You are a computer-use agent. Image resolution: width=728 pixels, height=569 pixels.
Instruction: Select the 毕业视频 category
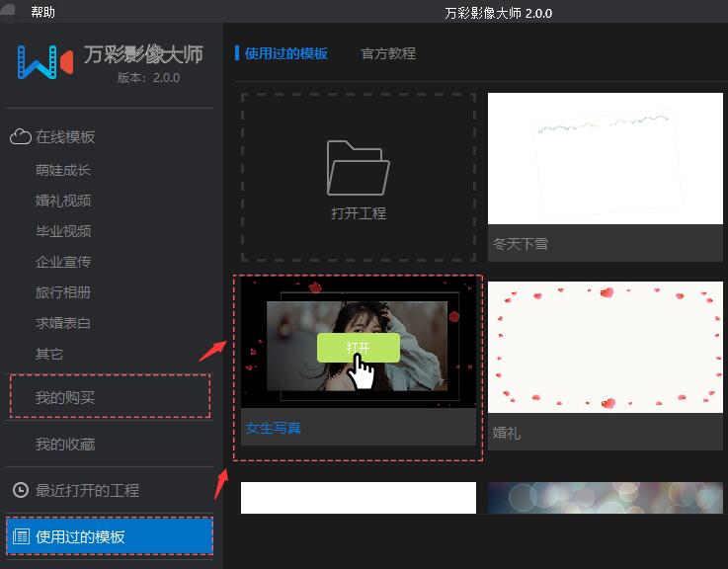tap(63, 231)
